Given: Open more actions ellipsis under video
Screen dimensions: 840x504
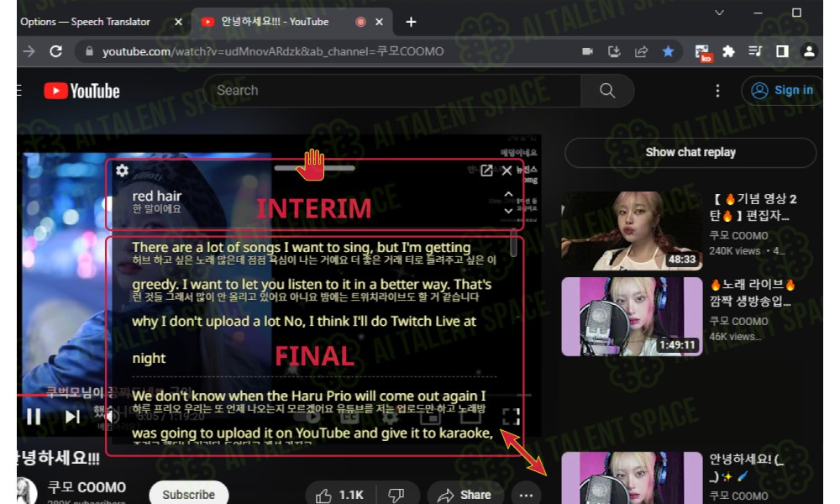Looking at the screenshot, I should point(526,495).
